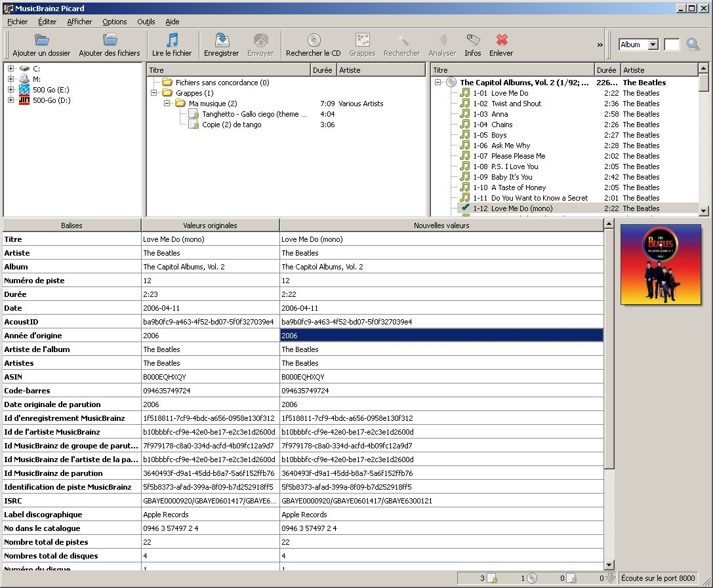Select the 500-Go (D:) drive
This screenshot has height=588, width=713.
(x=51, y=100)
